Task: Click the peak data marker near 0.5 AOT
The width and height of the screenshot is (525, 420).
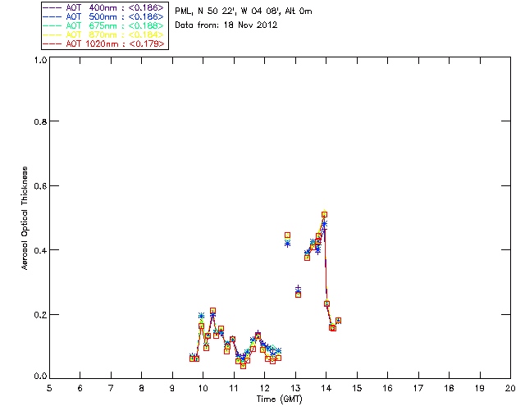Action: click(324, 215)
